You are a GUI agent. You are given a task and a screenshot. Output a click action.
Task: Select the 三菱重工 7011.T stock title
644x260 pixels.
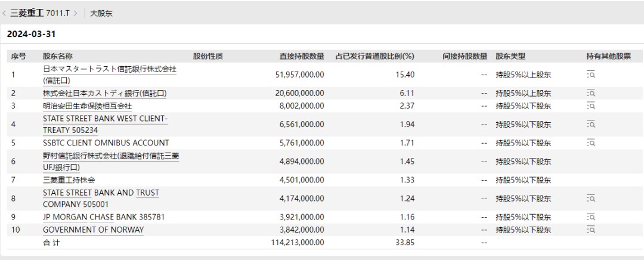40,13
